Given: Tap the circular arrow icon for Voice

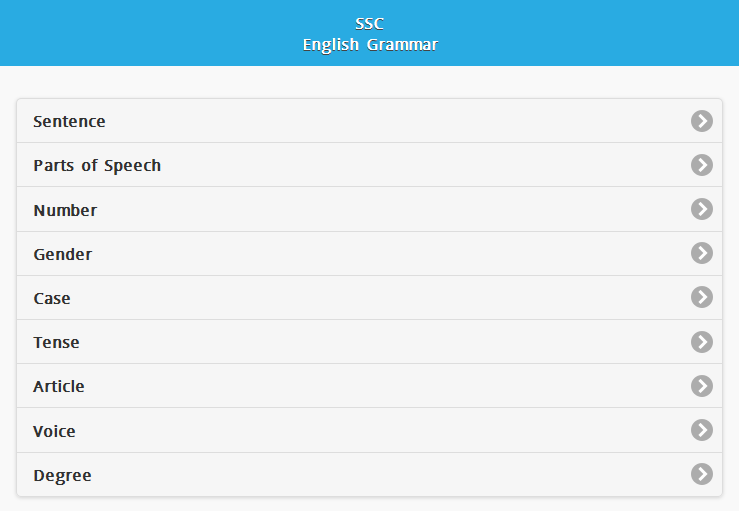Looking at the screenshot, I should pos(702,430).
